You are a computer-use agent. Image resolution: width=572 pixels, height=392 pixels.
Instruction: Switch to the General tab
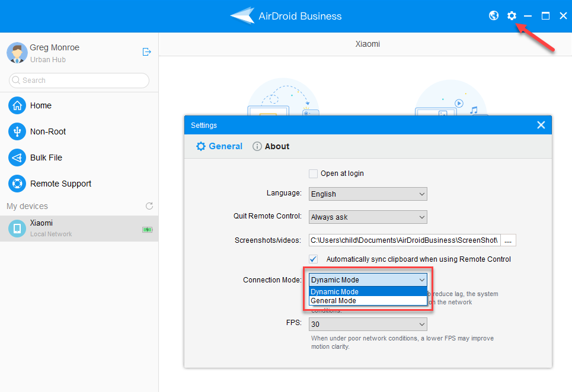(x=219, y=146)
